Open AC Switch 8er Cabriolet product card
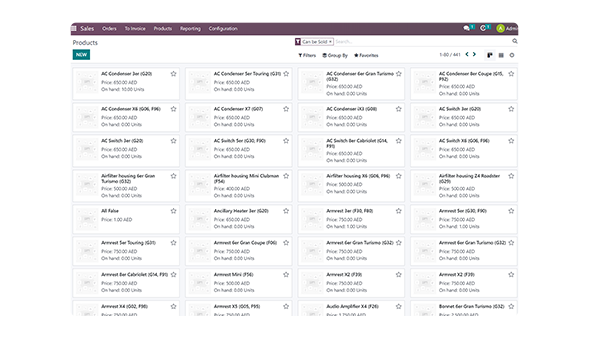The height and width of the screenshot is (360, 590). coord(351,150)
